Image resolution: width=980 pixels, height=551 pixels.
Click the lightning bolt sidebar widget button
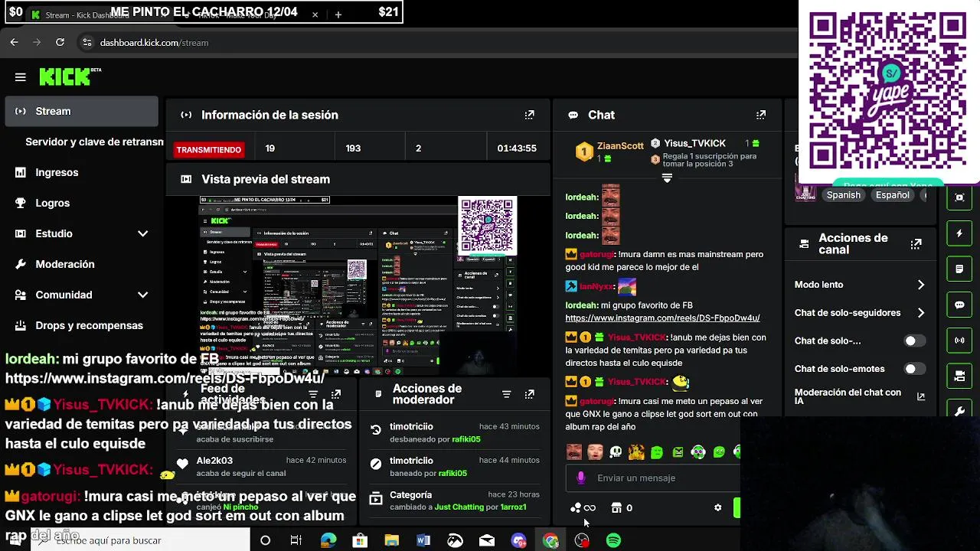(959, 233)
